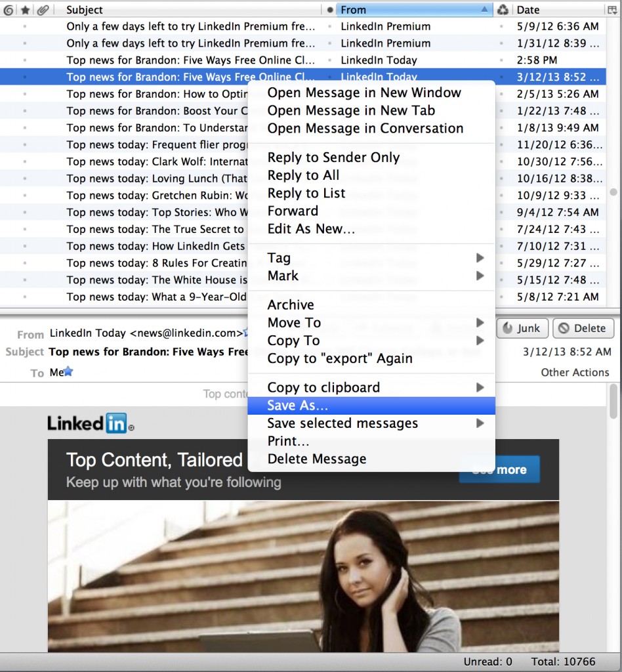Screen dimensions: 622x672
Task: Select Reply to List
Action: click(x=371, y=193)
